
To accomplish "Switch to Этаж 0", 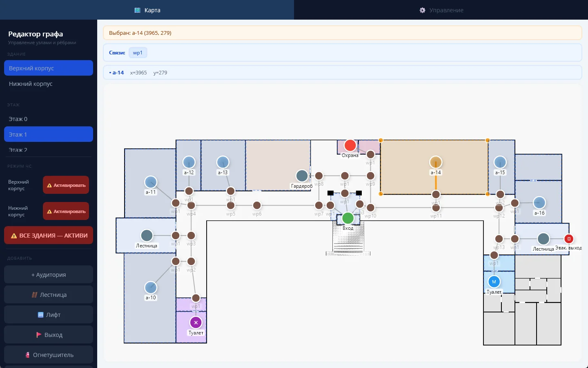I will pos(49,119).
